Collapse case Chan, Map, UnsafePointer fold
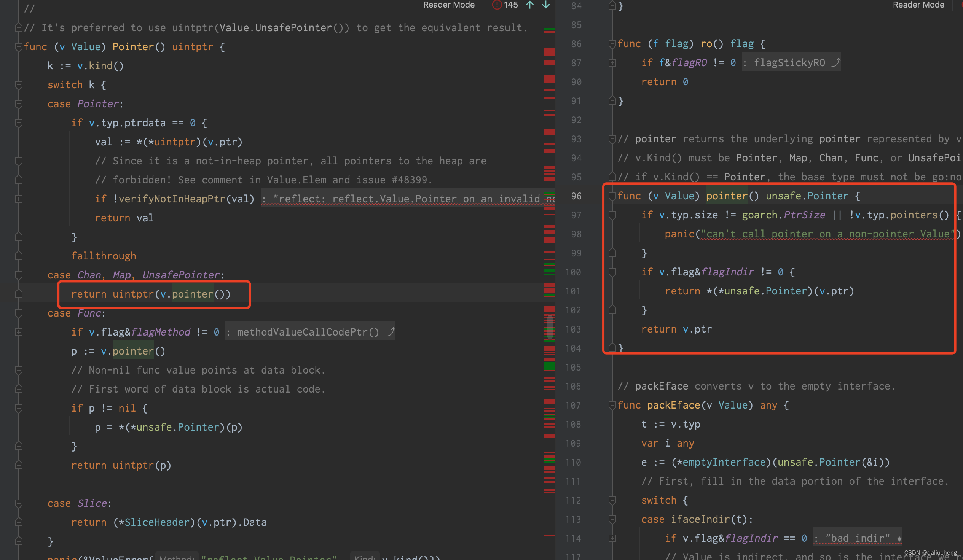The image size is (963, 560). coord(18,275)
